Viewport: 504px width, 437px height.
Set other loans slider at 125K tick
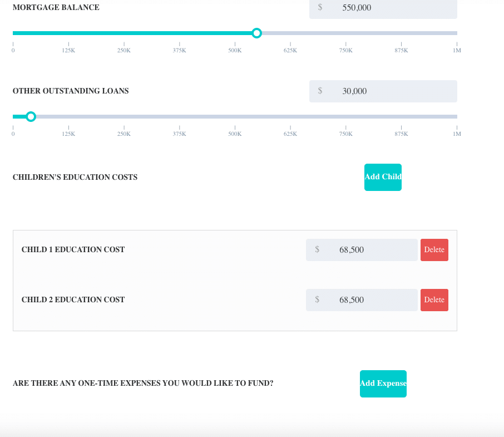[x=68, y=116]
